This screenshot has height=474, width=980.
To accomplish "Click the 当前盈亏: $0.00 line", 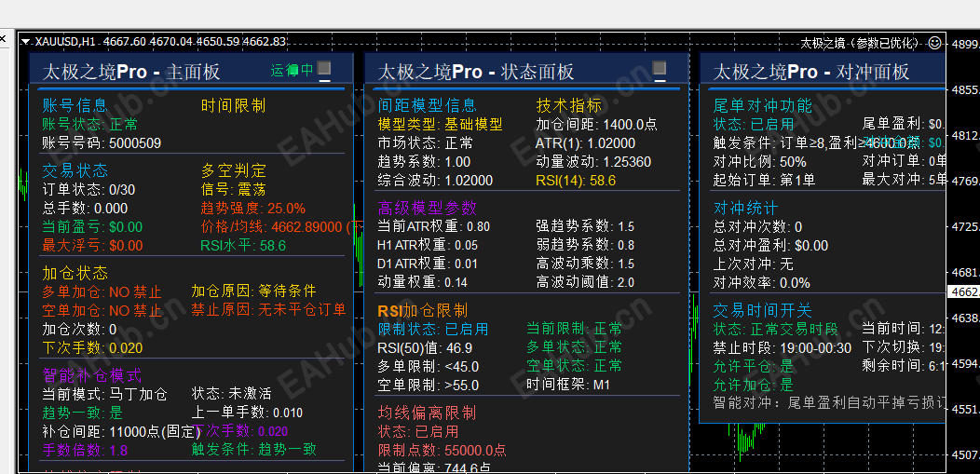I will [x=92, y=226].
